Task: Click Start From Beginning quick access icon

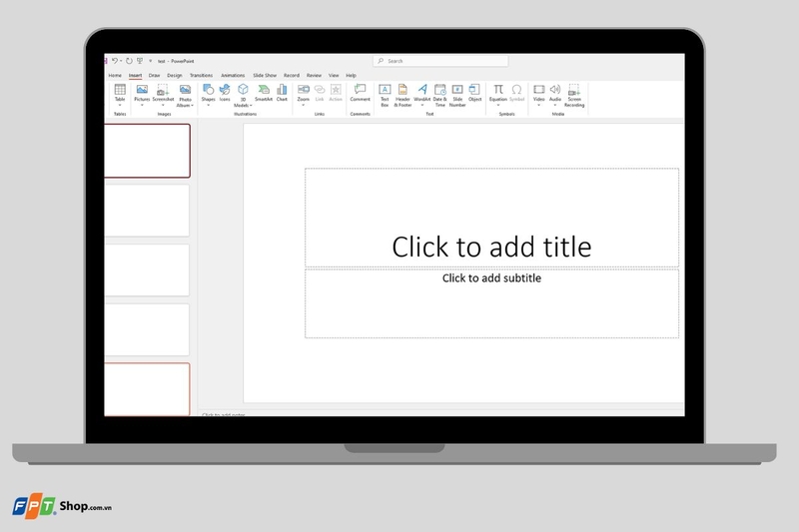Action: tap(140, 61)
